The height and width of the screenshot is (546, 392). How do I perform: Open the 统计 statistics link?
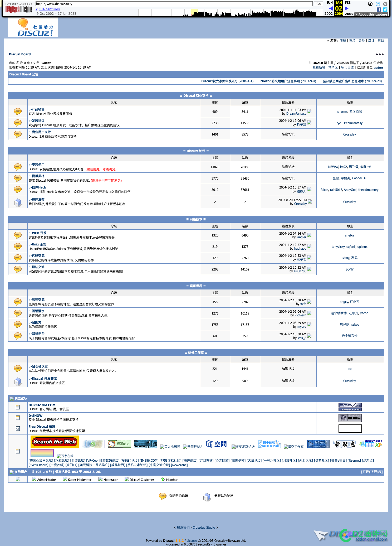tap(371, 41)
